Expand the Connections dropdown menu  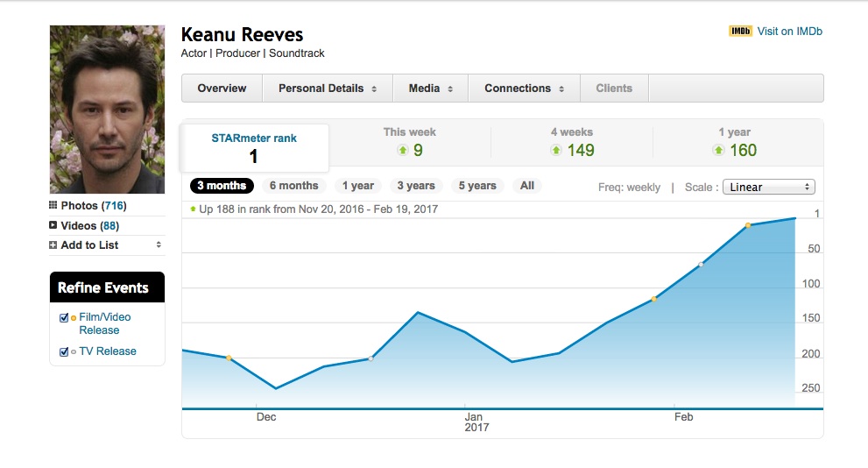[x=523, y=89]
